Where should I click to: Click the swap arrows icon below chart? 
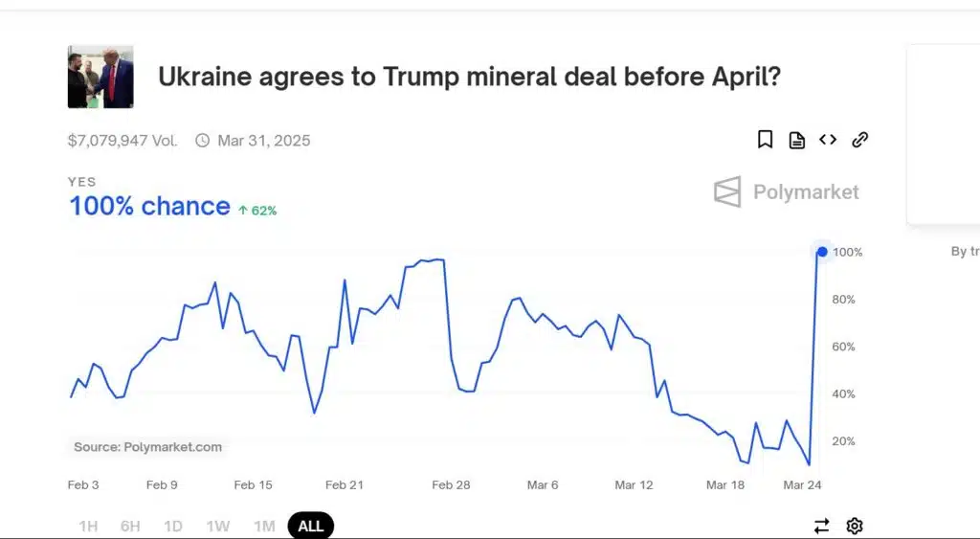pos(822,526)
